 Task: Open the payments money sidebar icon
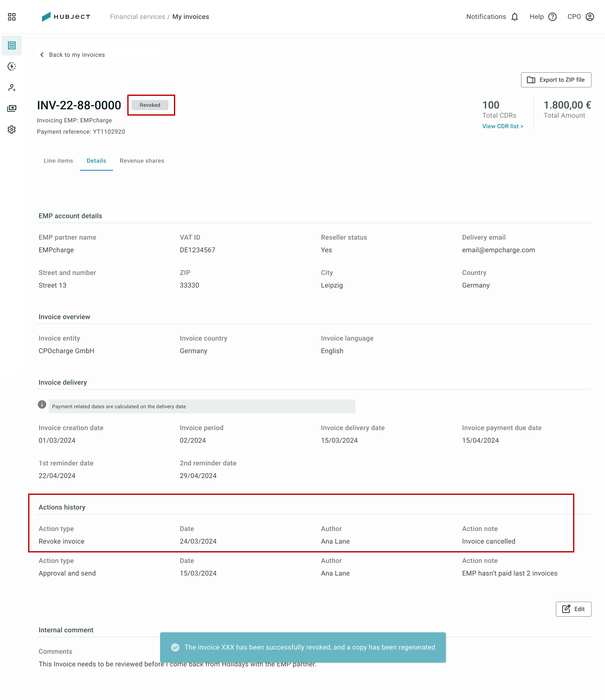click(12, 108)
